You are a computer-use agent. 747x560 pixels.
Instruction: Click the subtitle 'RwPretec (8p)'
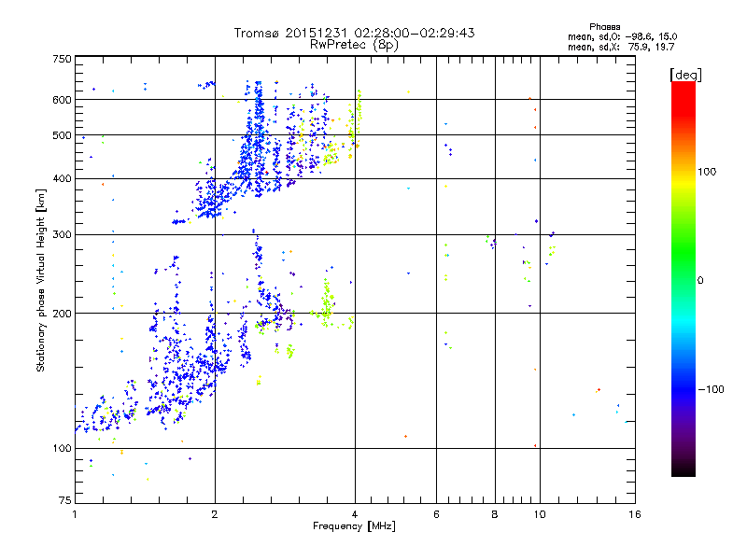pyautogui.click(x=354, y=45)
